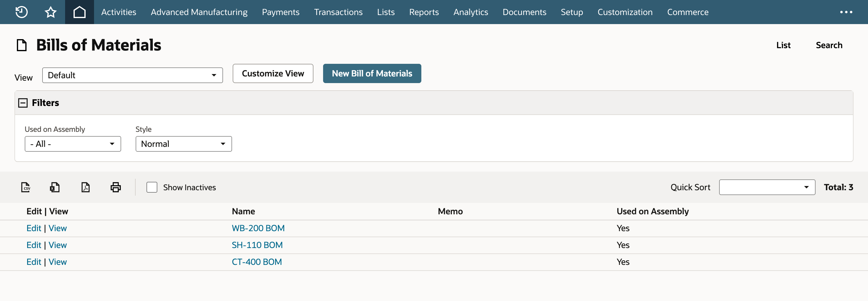Open the Used on Assembly filter dropdown

[73, 144]
